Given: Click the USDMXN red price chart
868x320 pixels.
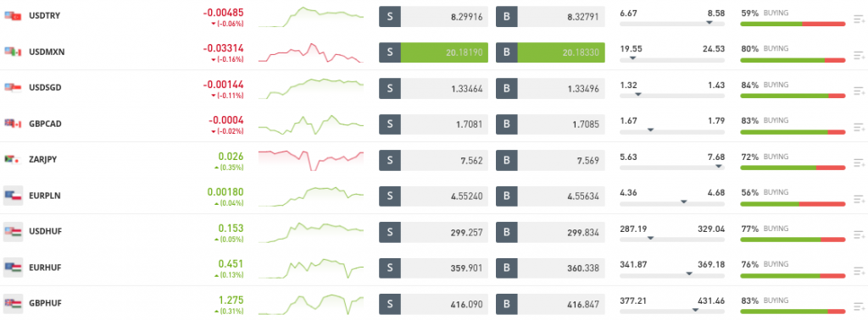Looking at the screenshot, I should click(311, 52).
